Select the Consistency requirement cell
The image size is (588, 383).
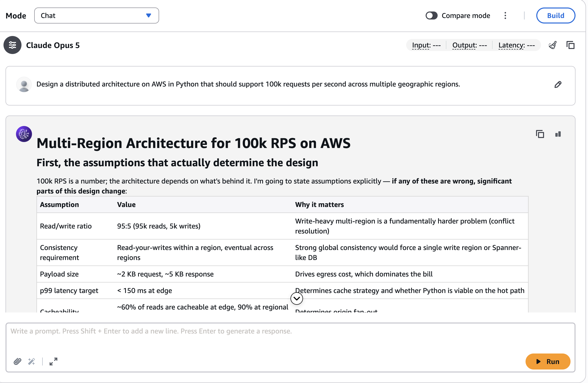tap(75, 252)
